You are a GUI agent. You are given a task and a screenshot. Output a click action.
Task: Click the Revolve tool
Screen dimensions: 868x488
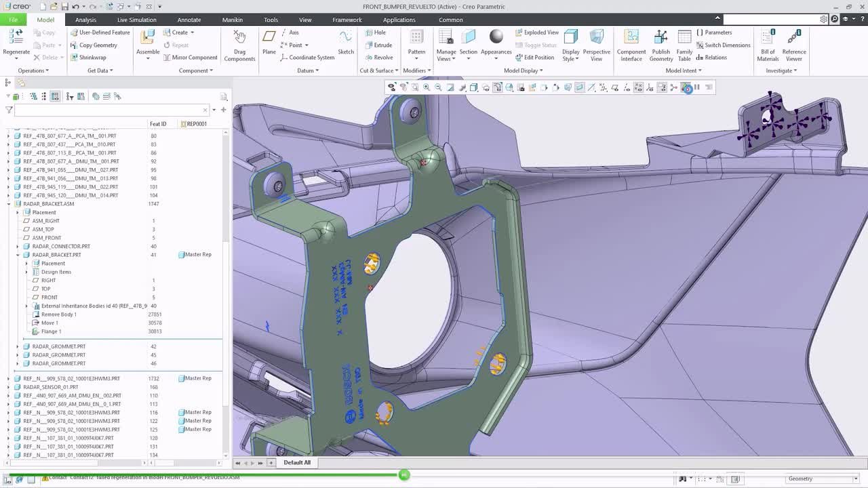click(378, 57)
